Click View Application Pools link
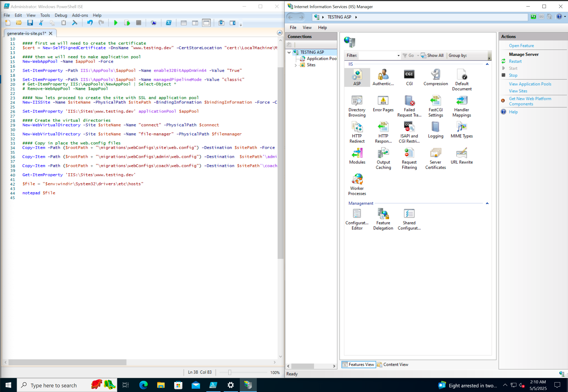This screenshot has width=568, height=392. (530, 84)
